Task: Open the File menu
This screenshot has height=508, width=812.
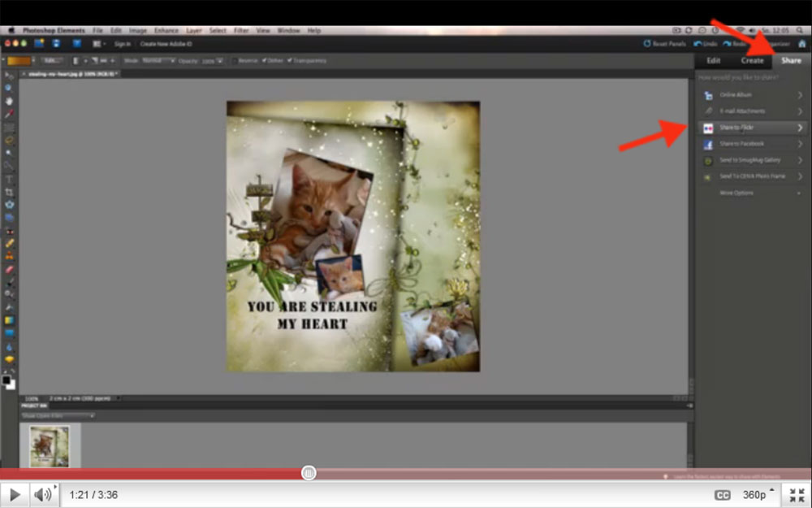Action: coord(97,31)
